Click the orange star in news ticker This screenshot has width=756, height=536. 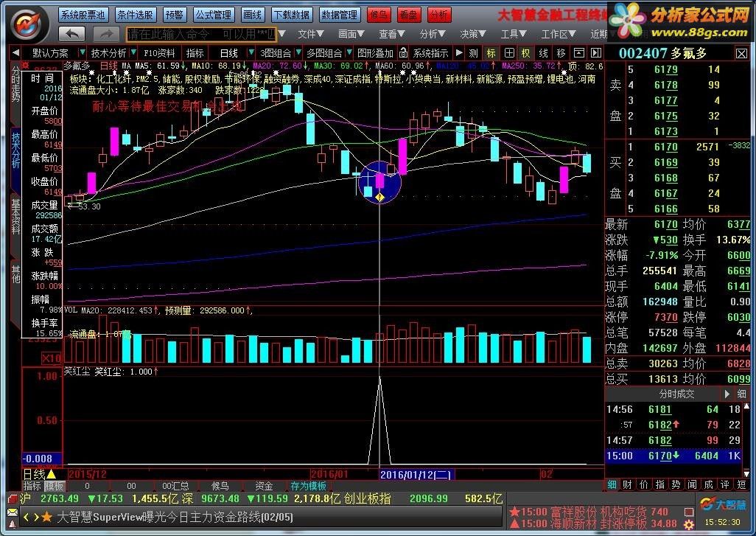pyautogui.click(x=46, y=517)
